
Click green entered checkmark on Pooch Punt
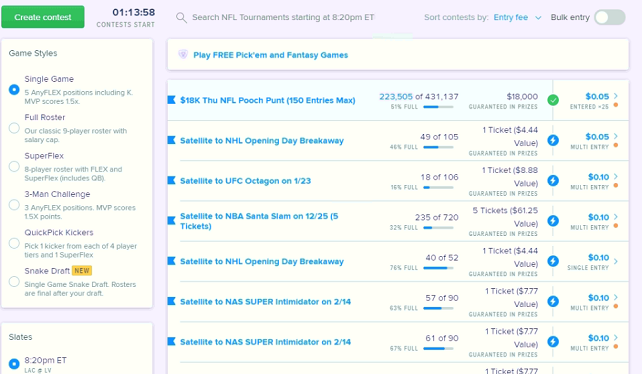[x=553, y=100]
